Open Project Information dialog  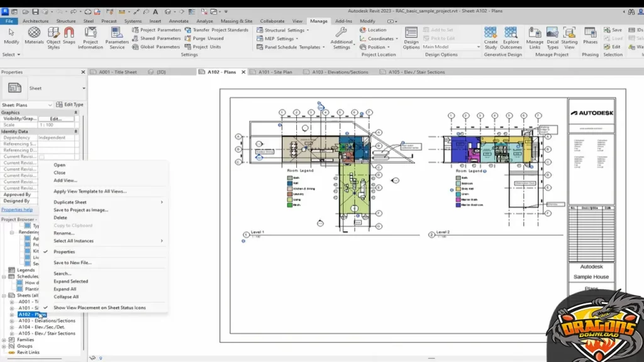(91, 38)
